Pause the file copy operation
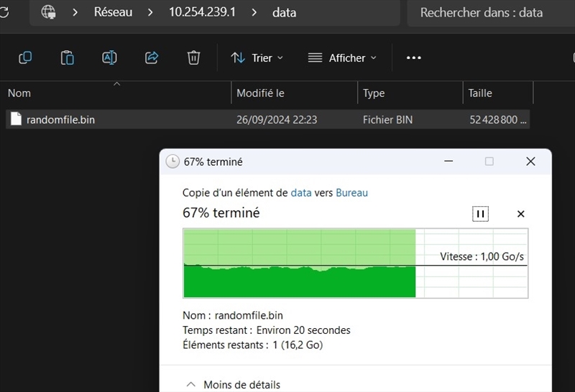575x392 pixels. [480, 214]
